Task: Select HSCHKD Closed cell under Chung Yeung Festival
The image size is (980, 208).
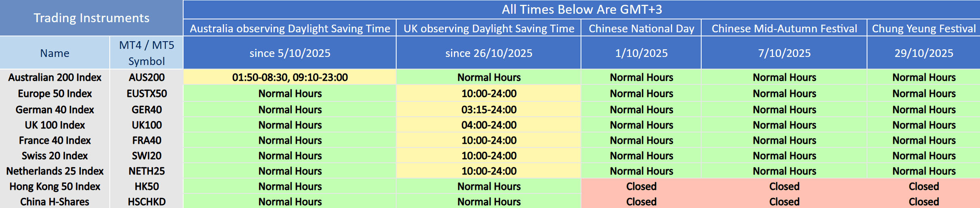Action: 924,202
